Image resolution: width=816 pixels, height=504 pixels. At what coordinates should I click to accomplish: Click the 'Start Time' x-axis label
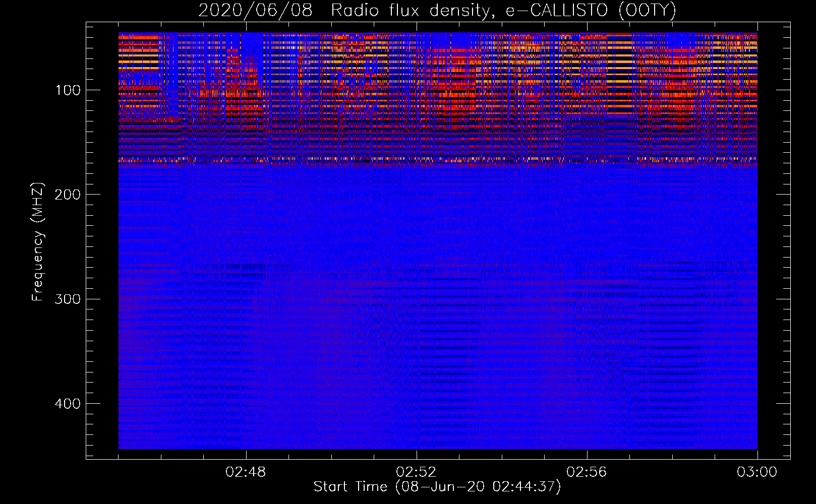437,487
